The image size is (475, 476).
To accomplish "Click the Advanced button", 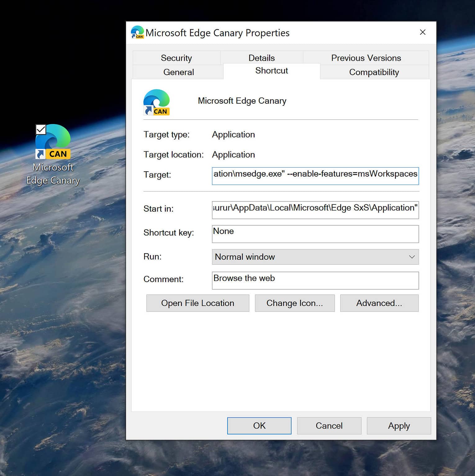I will coord(379,303).
